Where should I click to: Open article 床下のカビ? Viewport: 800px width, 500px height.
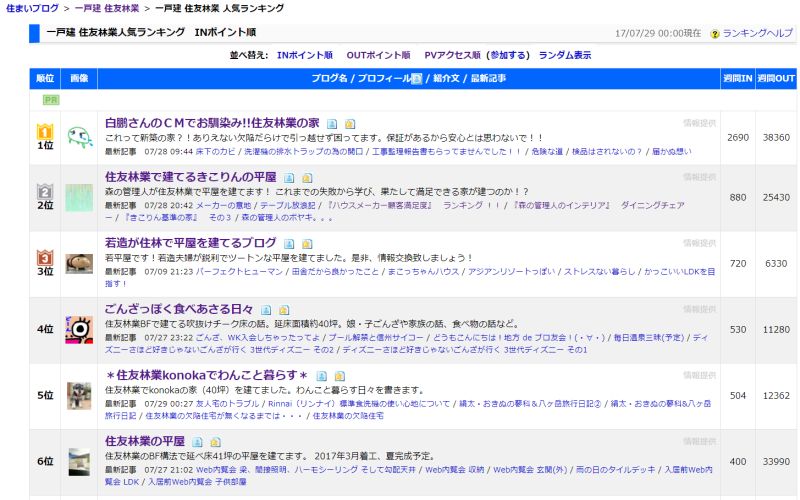[215, 152]
